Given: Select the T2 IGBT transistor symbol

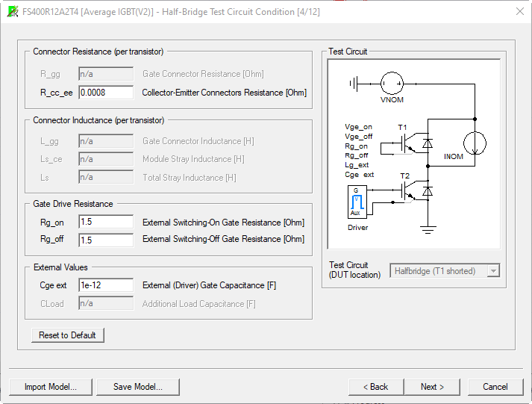Looking at the screenshot, I should [407, 191].
